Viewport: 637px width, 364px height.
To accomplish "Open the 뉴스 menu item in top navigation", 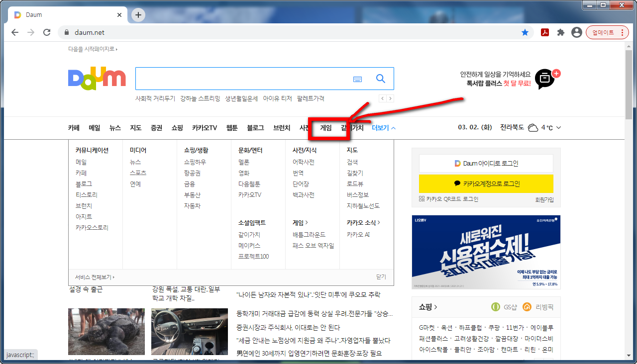I will (x=115, y=128).
